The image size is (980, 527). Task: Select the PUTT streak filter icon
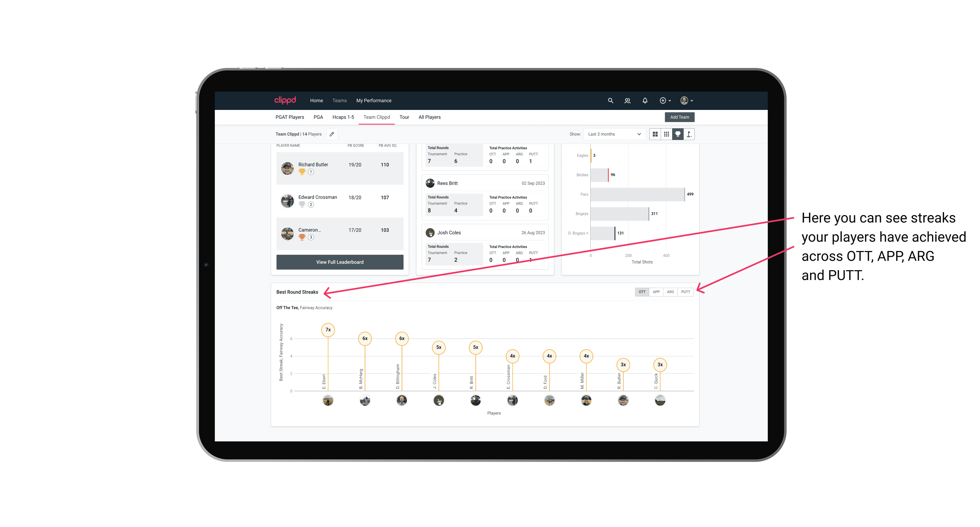pos(685,292)
